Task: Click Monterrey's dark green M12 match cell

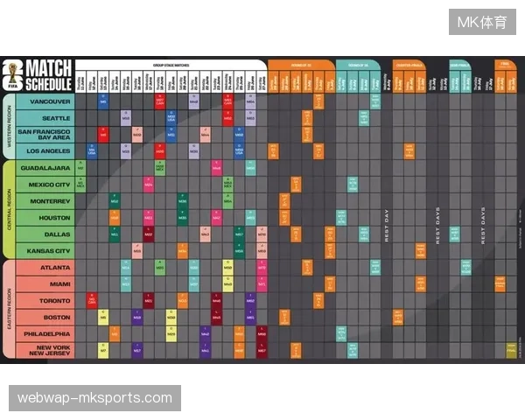Action: tap(115, 201)
